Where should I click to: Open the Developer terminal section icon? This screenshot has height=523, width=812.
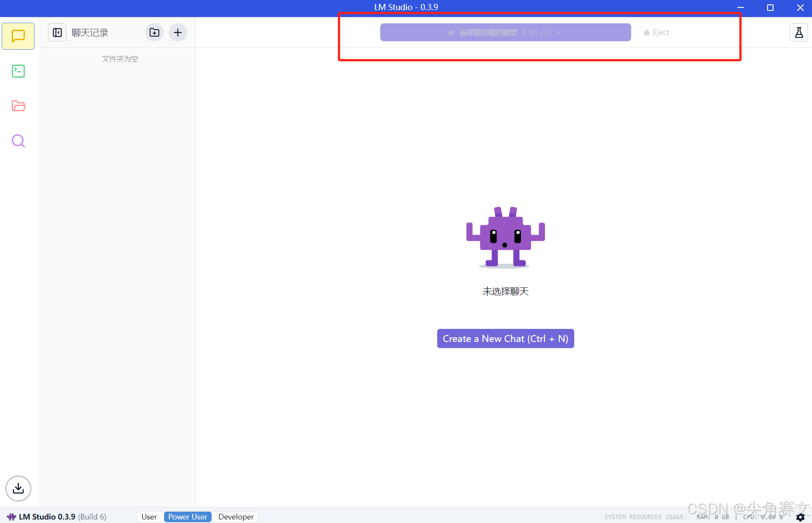coord(18,71)
